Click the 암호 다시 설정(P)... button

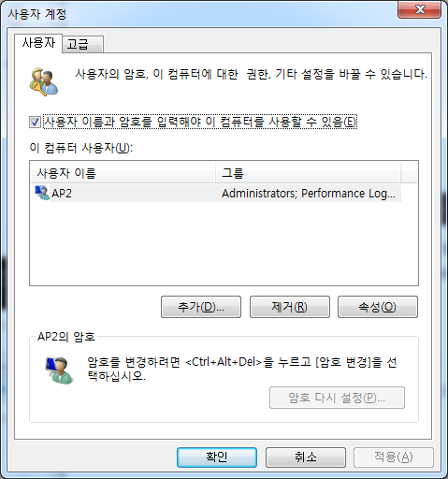coord(337,398)
